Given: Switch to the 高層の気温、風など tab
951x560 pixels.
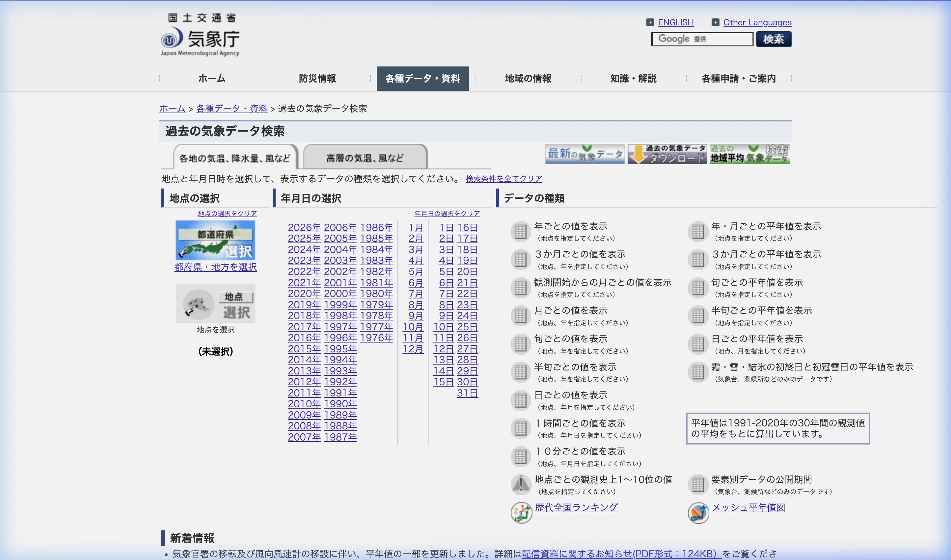Looking at the screenshot, I should 365,157.
